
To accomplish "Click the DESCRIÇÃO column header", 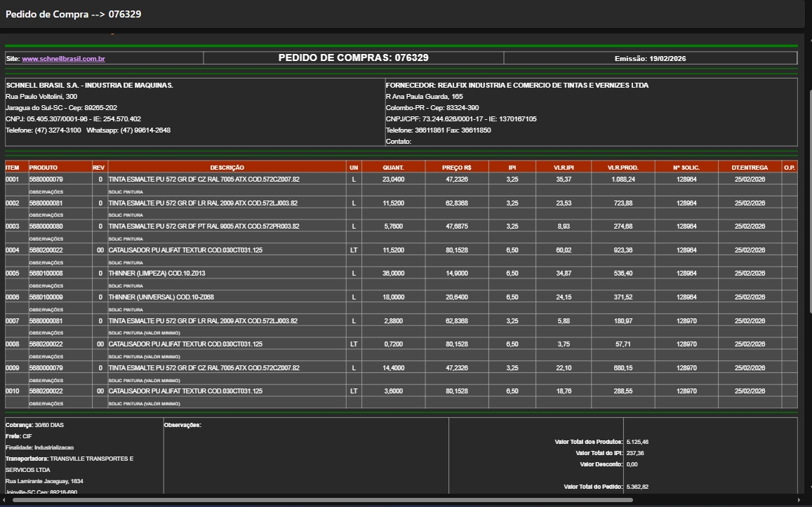I will 227,168.
